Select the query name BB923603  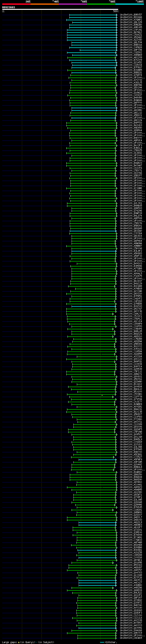coord(8,7)
